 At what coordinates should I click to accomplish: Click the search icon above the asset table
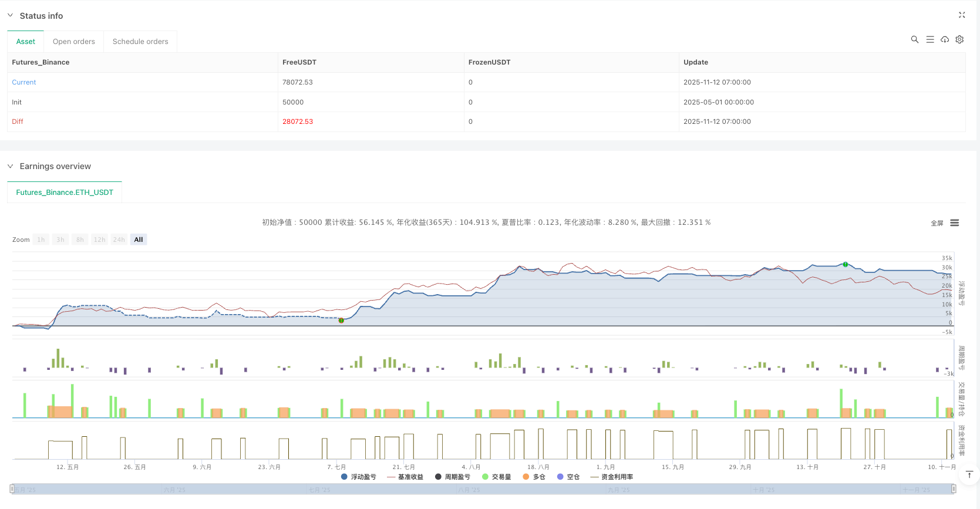(914, 39)
